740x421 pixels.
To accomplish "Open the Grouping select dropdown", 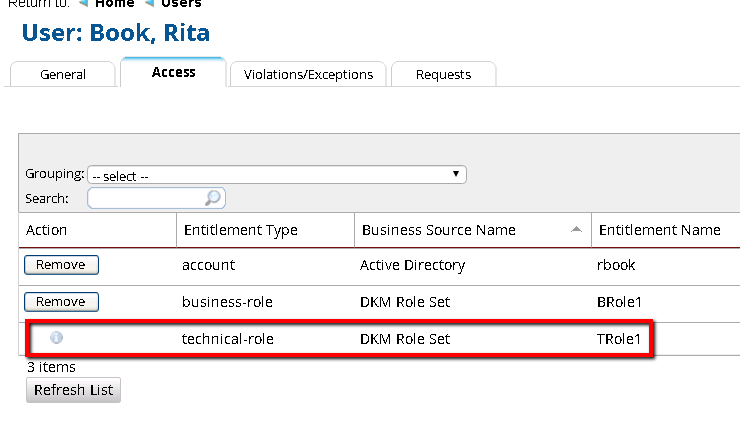I will tap(276, 175).
